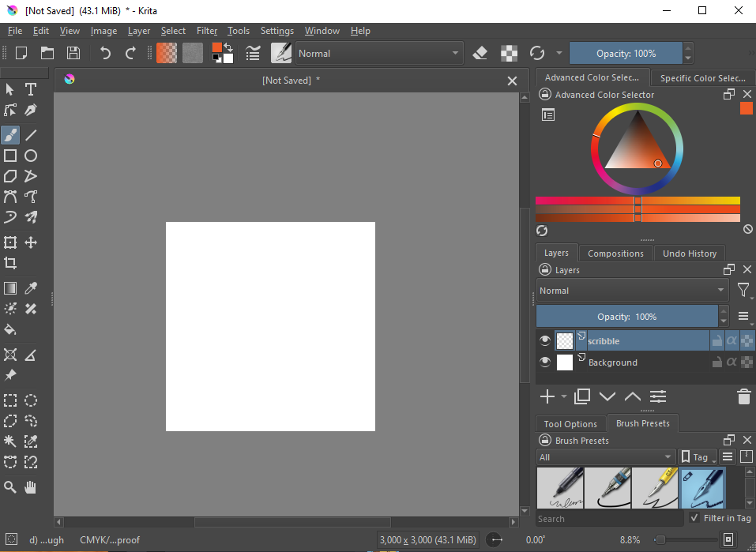Expand the layer blending mode dropdown
The height and width of the screenshot is (552, 756).
[x=632, y=291]
